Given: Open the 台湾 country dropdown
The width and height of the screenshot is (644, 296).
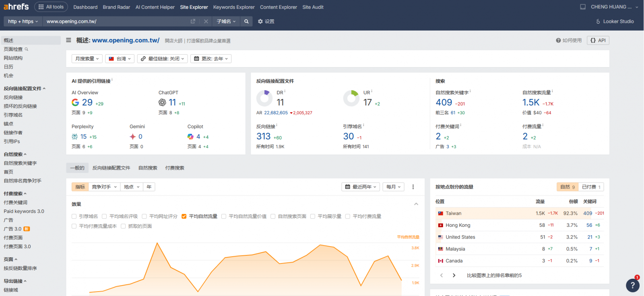Looking at the screenshot, I should tap(120, 59).
